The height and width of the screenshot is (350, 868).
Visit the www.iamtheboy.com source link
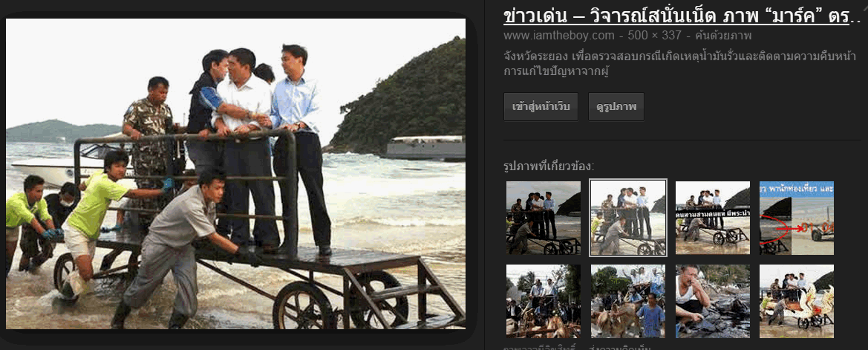558,36
